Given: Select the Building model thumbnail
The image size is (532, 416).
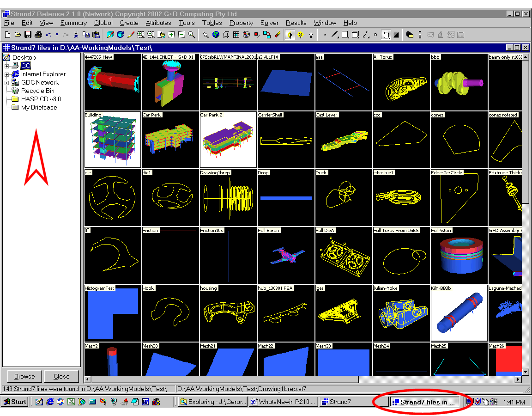Looking at the screenshot, I should point(113,140).
